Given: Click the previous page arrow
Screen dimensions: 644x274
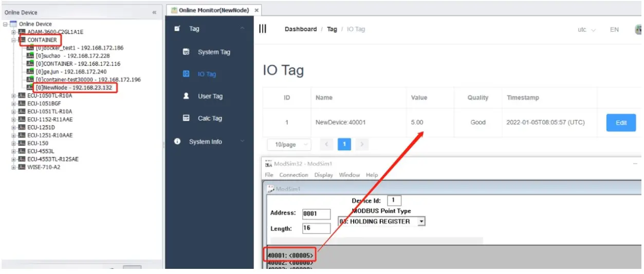Looking at the screenshot, I should pyautogui.click(x=326, y=145).
